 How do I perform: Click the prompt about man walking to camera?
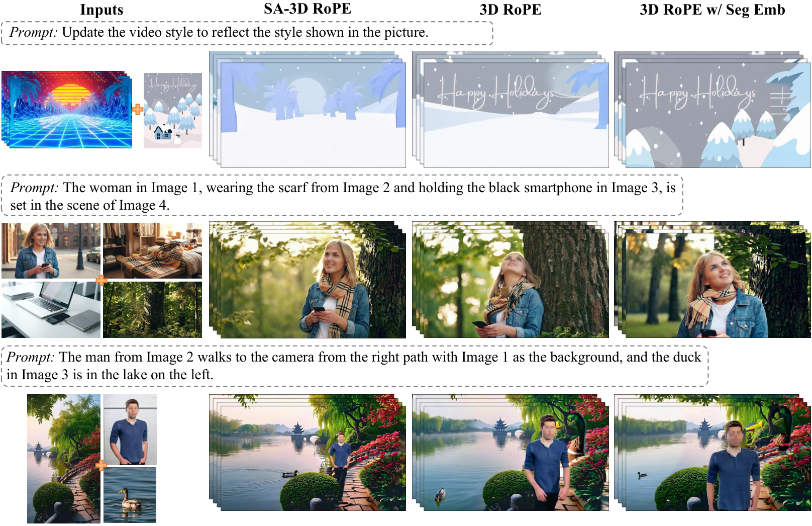tap(355, 366)
